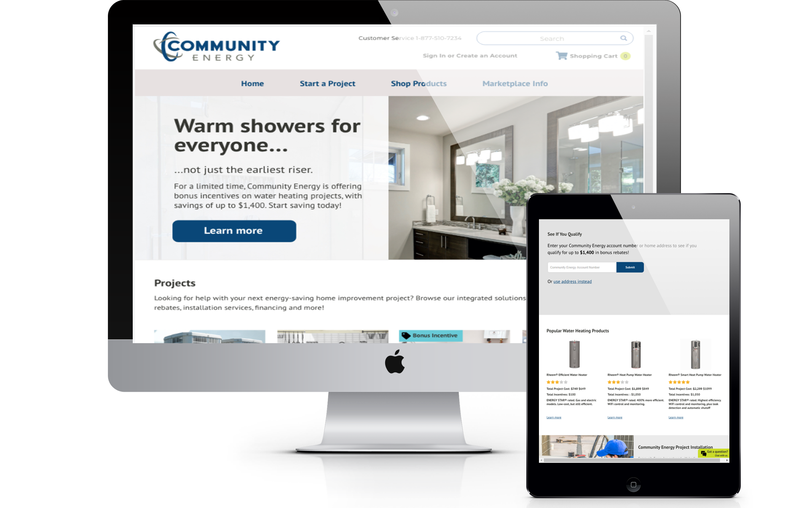This screenshot has height=508, width=812.
Task: Open the Start a Project menu item
Action: (327, 84)
